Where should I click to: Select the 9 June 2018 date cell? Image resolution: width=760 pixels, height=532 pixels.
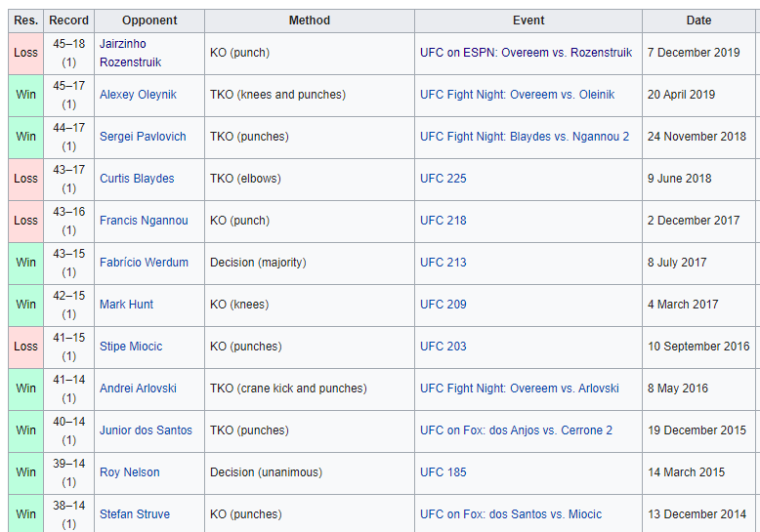(698, 179)
